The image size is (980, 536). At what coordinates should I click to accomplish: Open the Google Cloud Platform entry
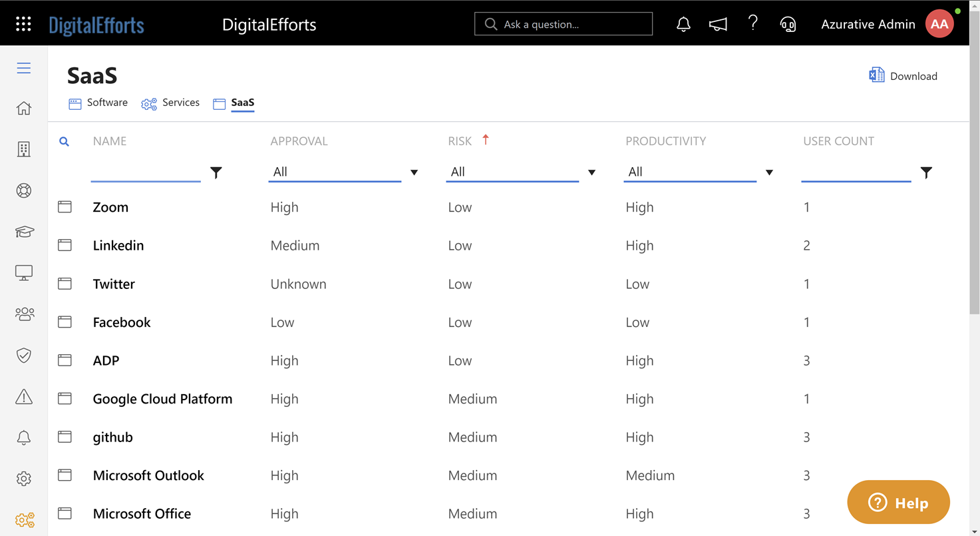(163, 399)
